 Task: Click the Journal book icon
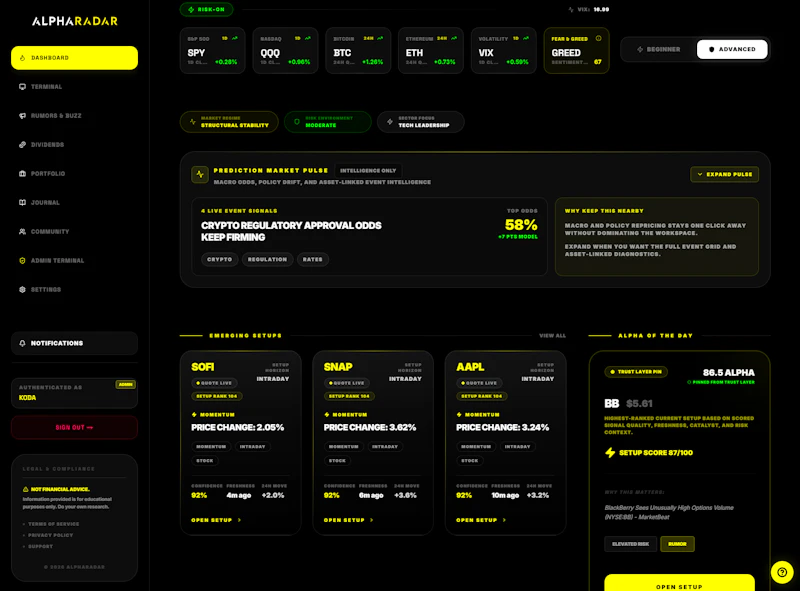click(x=22, y=203)
